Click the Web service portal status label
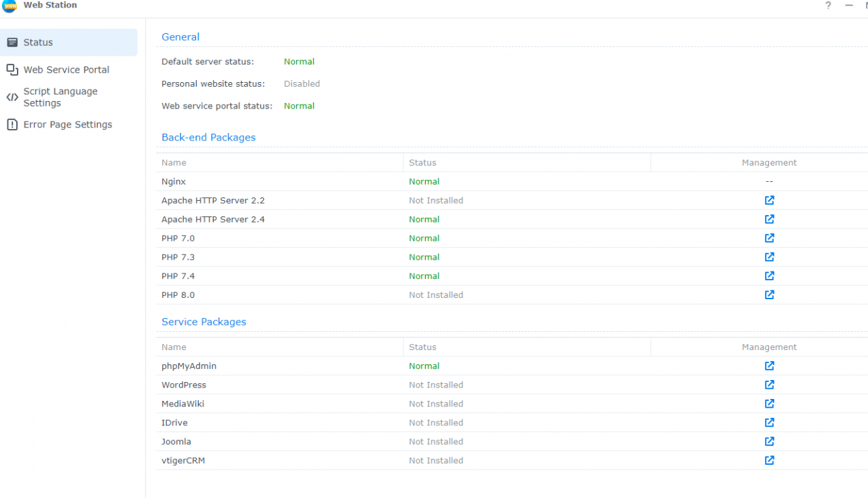868x498 pixels. point(217,106)
